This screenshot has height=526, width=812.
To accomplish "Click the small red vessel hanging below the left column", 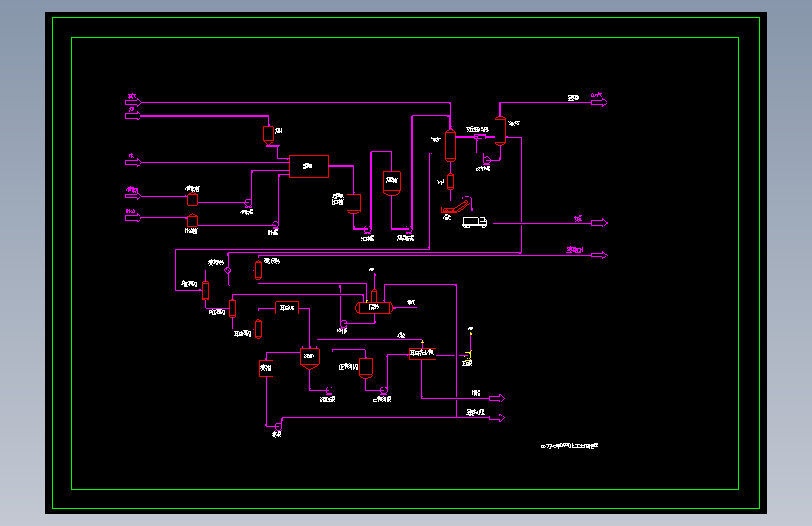I will (x=450, y=182).
